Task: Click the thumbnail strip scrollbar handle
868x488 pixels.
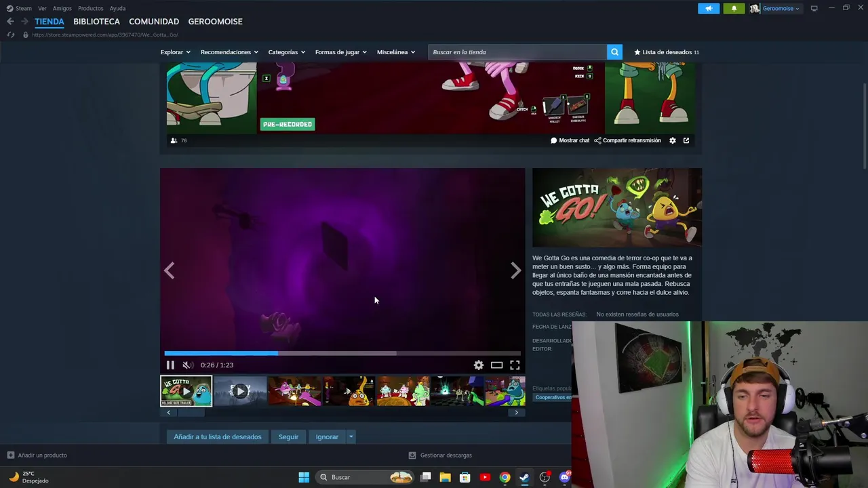Action: coord(191,412)
